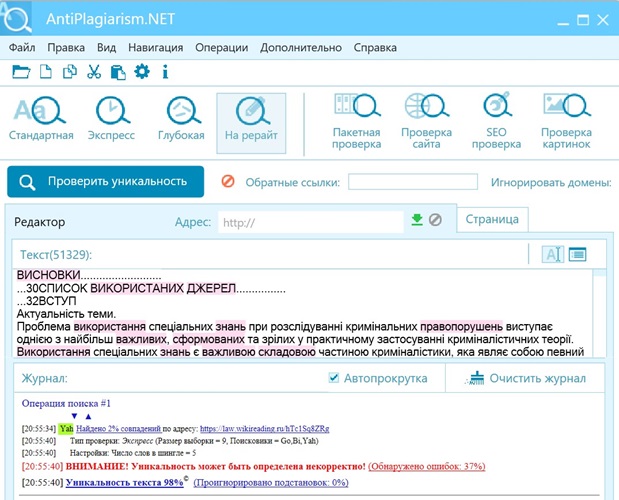Select the Экспресс check mode

(x=111, y=119)
